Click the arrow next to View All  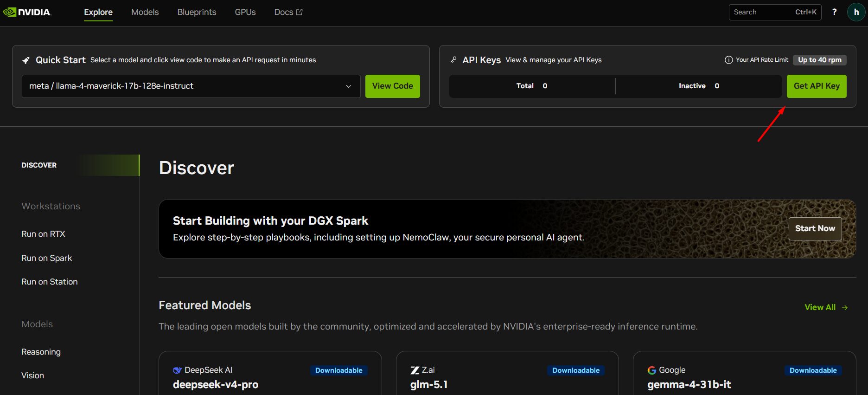coord(845,307)
